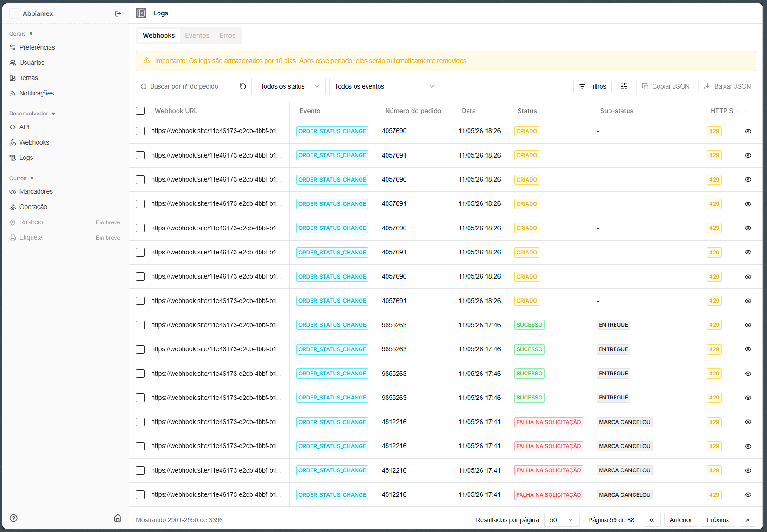This screenshot has width=767, height=532.
Task: Open Temas from the sidebar
Action: coord(29,78)
